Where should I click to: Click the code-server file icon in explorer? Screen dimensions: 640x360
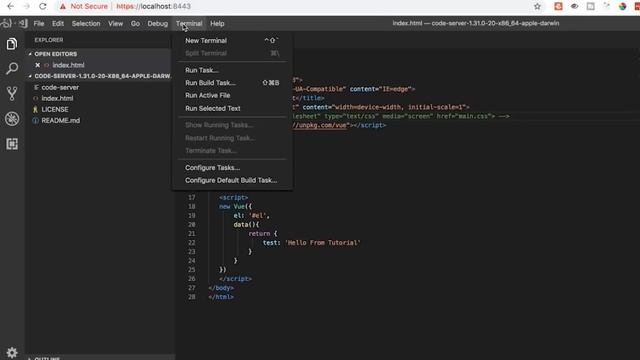pos(36,87)
